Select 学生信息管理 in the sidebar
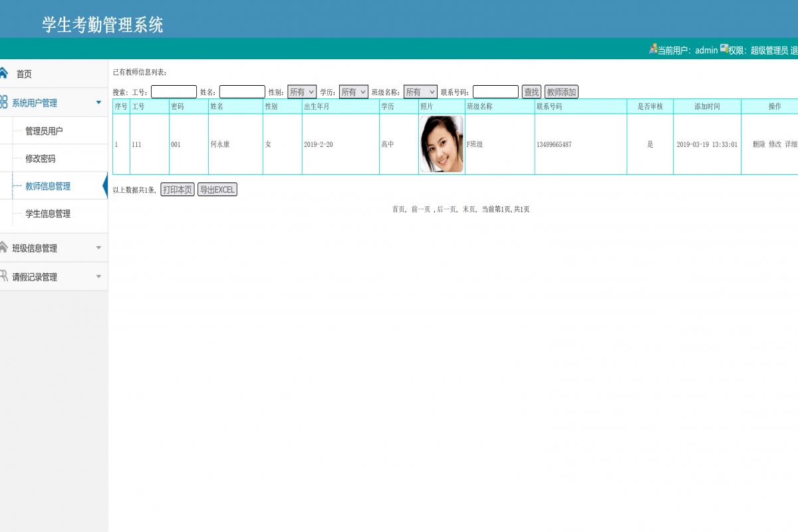The height and width of the screenshot is (532, 798). click(49, 213)
